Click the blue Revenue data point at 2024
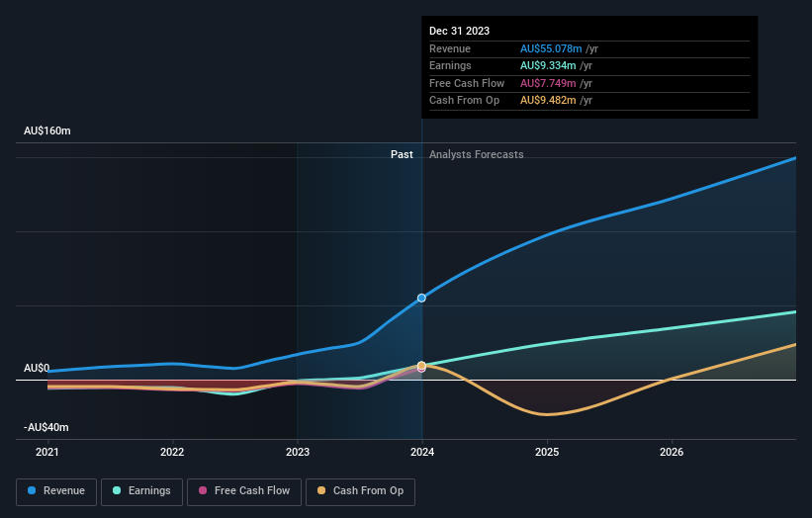812x518 pixels. (x=421, y=299)
